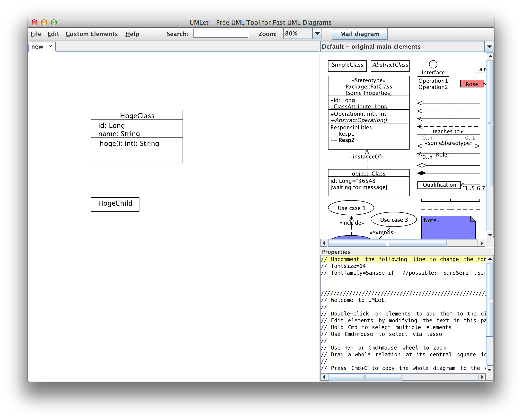This screenshot has width=522, height=420.
Task: Select the HogeClass element on canvas
Action: pyautogui.click(x=137, y=136)
